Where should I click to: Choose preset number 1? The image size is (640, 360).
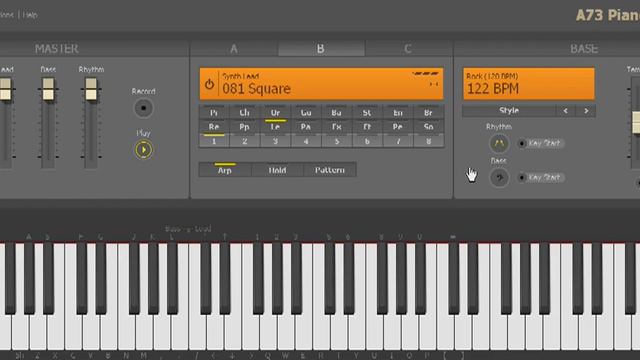[x=214, y=141]
